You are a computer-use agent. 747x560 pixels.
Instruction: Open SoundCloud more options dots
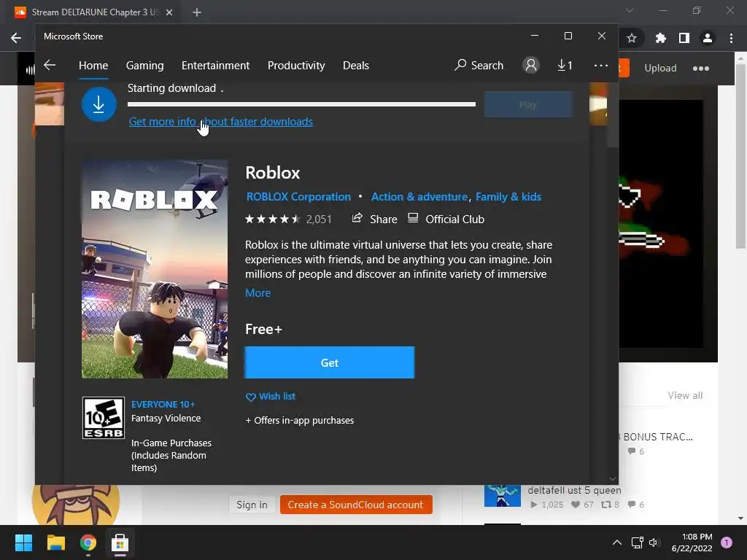(701, 69)
